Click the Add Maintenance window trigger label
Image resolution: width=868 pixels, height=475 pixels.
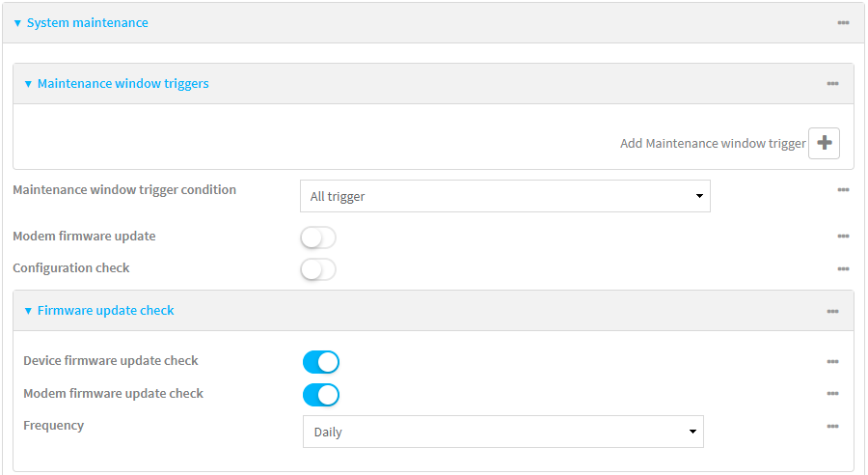point(712,143)
